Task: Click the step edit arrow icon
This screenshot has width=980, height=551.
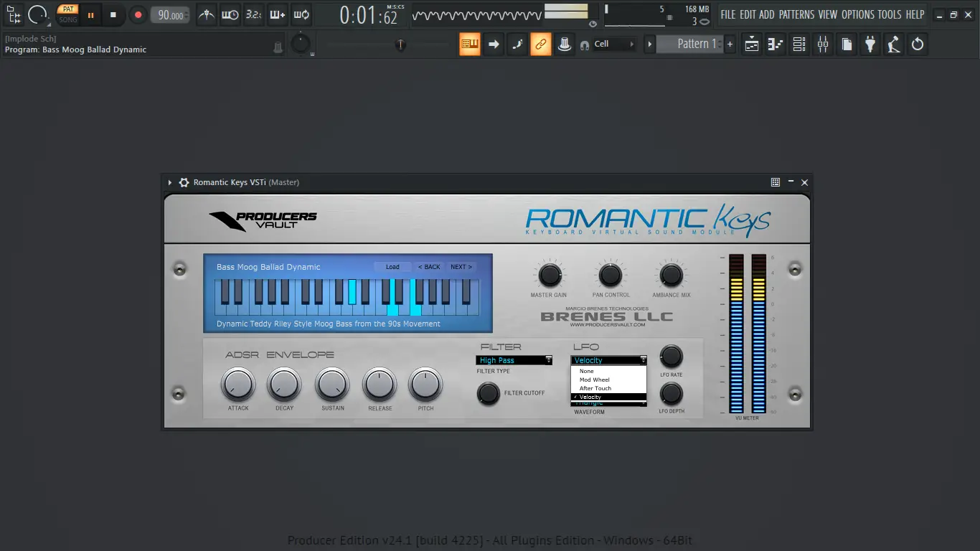Action: (494, 44)
